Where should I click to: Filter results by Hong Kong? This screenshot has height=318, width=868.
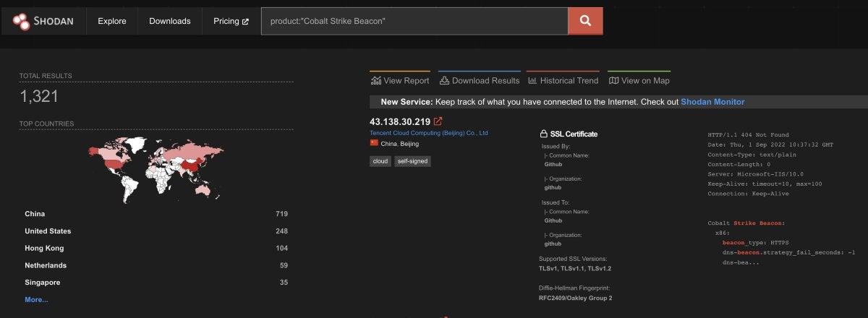coord(44,248)
